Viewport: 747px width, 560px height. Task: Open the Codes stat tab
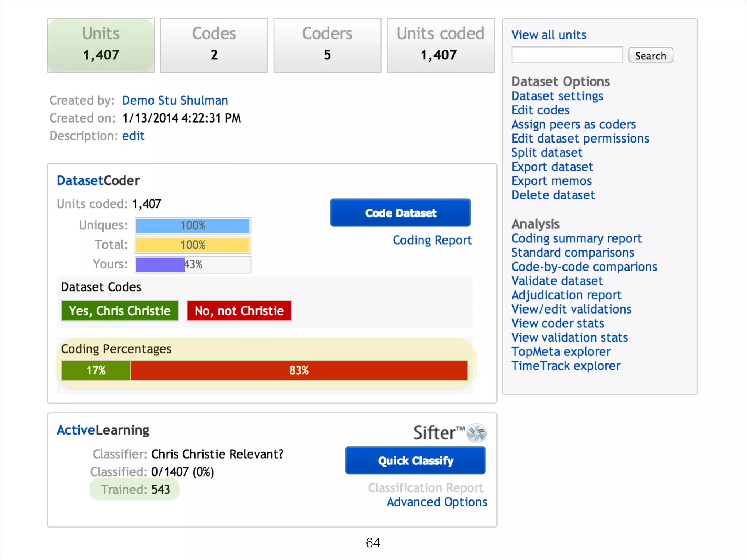coord(214,45)
